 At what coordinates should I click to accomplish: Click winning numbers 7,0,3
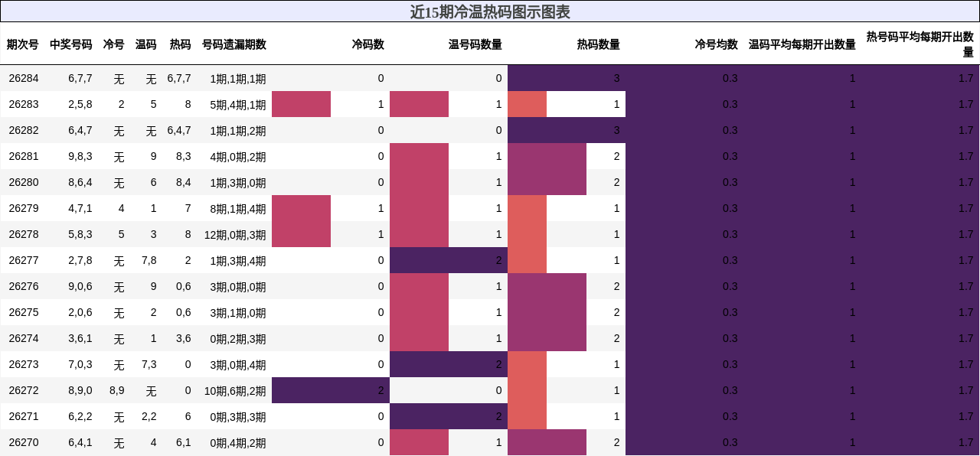click(x=80, y=364)
